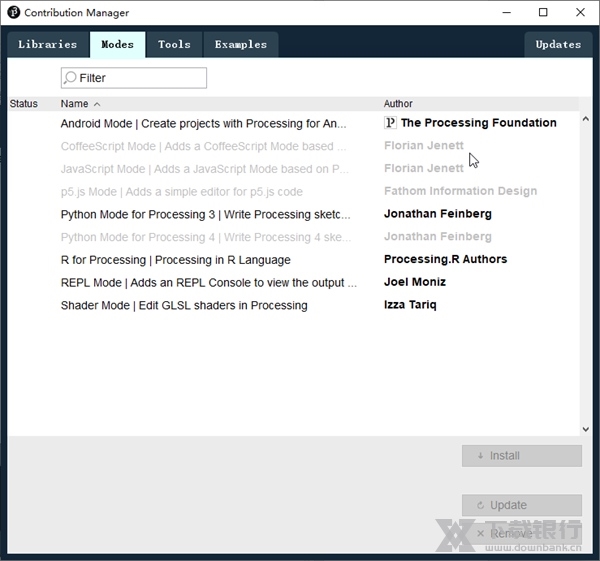
Task: Select Python Mode for Processing 4
Action: [x=293, y=237]
